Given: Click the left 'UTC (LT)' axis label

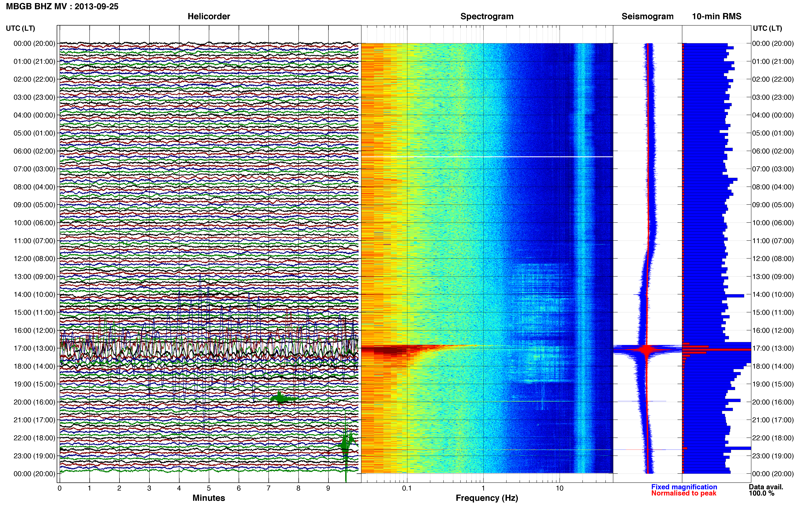Looking at the screenshot, I should coord(21,28).
